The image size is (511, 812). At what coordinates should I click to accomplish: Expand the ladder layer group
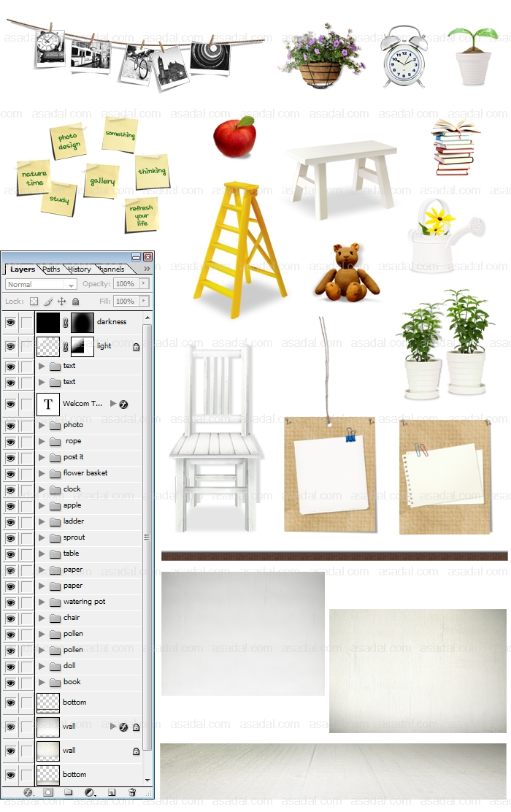[42, 521]
